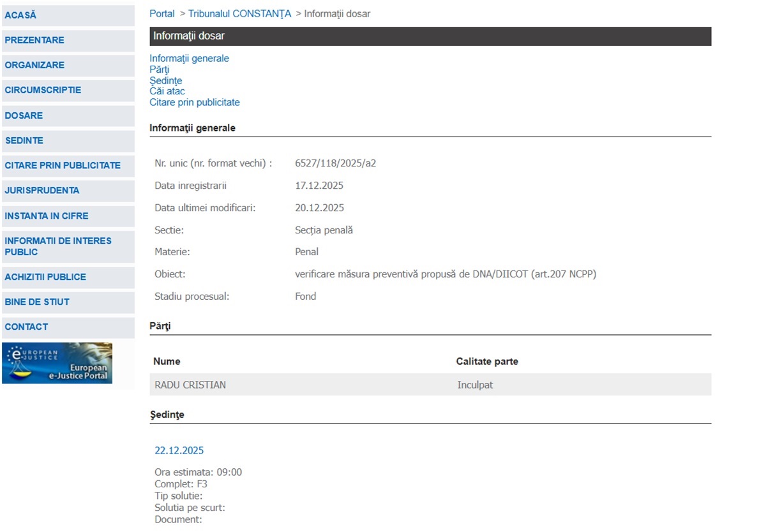The height and width of the screenshot is (532, 766).
Task: Click the Portal breadcrumb link
Action: click(x=162, y=13)
